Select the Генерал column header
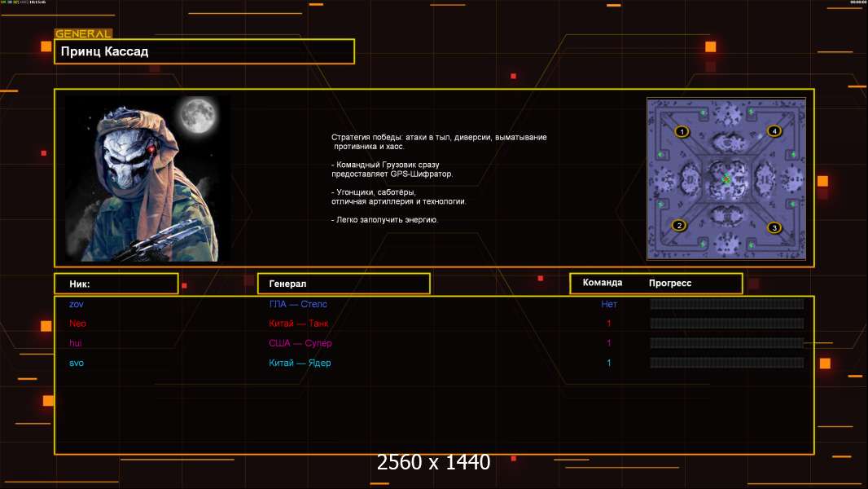Viewport: 868px width, 489px height. tap(343, 284)
